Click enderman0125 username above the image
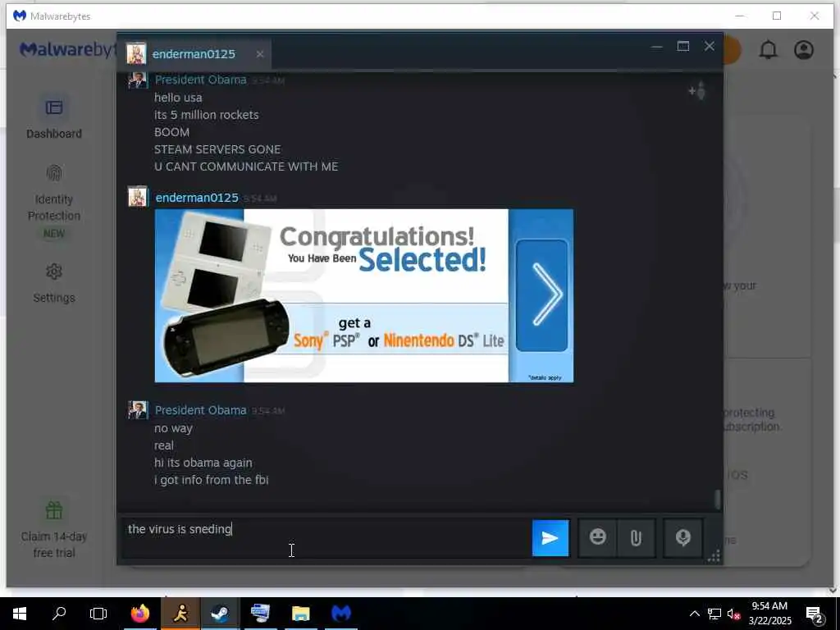Image resolution: width=840 pixels, height=630 pixels. tap(197, 198)
